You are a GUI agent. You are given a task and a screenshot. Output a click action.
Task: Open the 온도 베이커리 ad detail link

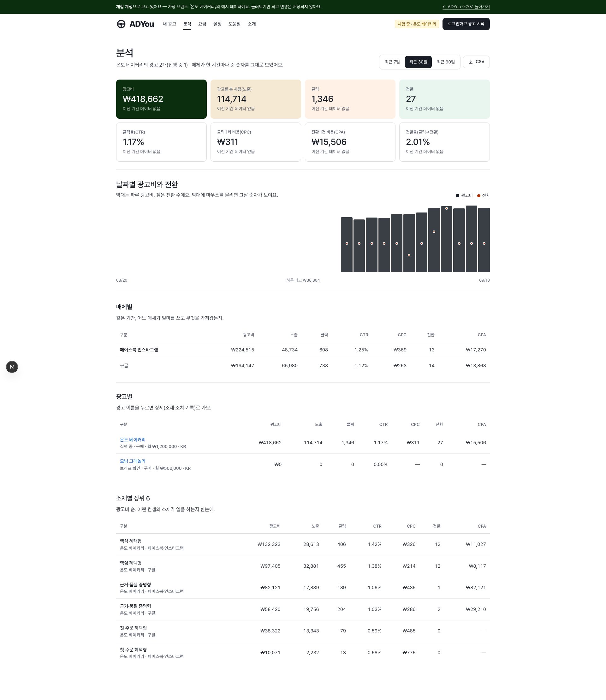pyautogui.click(x=133, y=440)
